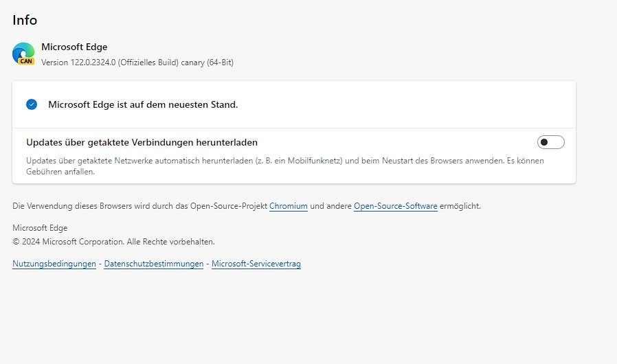The image size is (617, 364).
Task: Click the blue checkmark update status icon
Action: click(x=32, y=104)
